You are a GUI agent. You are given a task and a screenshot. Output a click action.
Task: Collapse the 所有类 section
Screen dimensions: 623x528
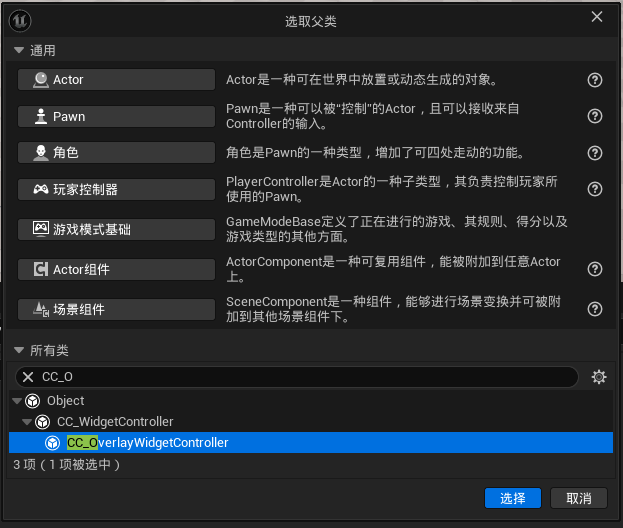19,350
